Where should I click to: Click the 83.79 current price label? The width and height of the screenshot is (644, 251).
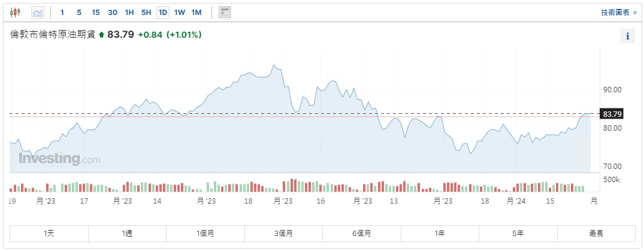click(x=612, y=114)
